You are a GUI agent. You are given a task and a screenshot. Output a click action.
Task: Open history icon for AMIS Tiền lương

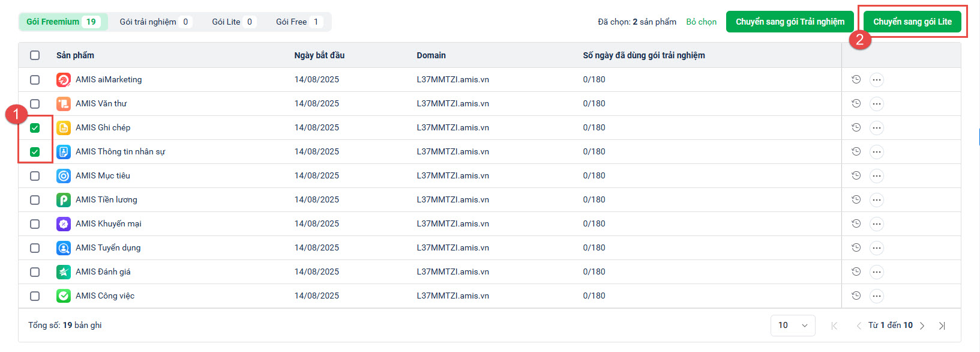856,199
